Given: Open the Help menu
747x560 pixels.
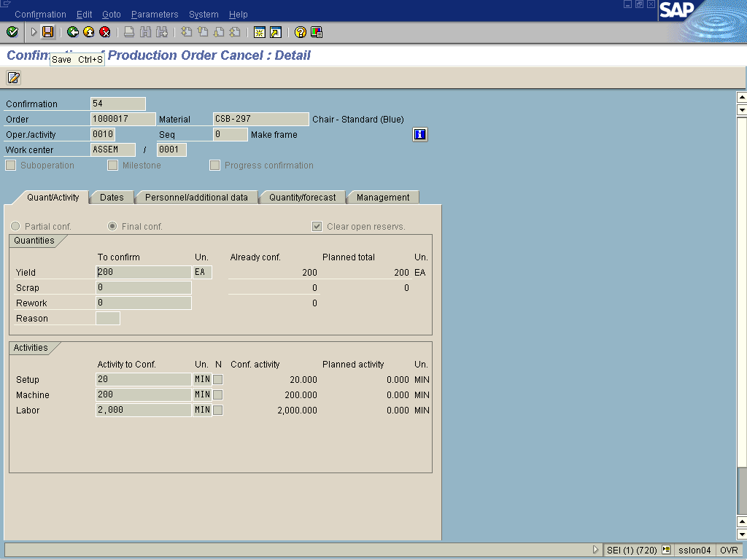Looking at the screenshot, I should [239, 15].
